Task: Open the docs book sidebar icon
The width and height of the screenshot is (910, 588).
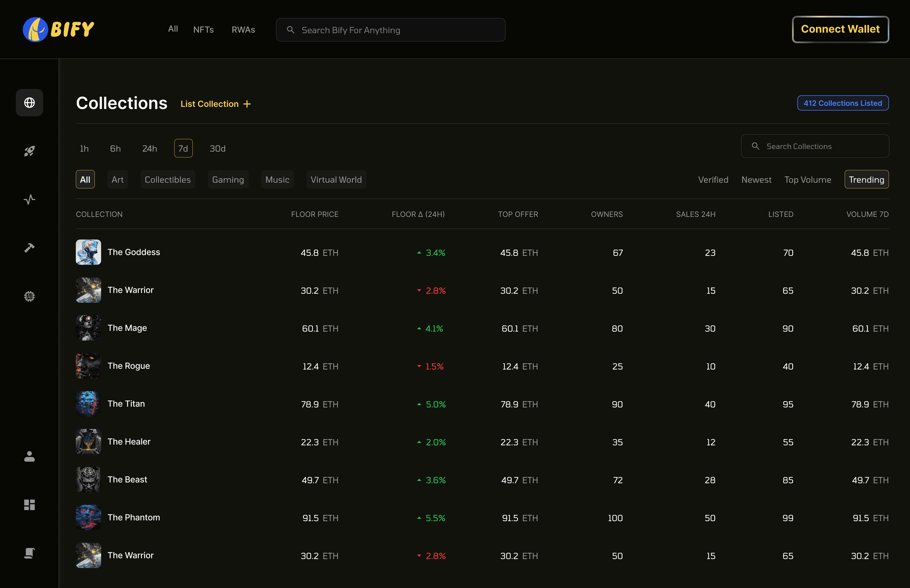Action: click(x=29, y=553)
